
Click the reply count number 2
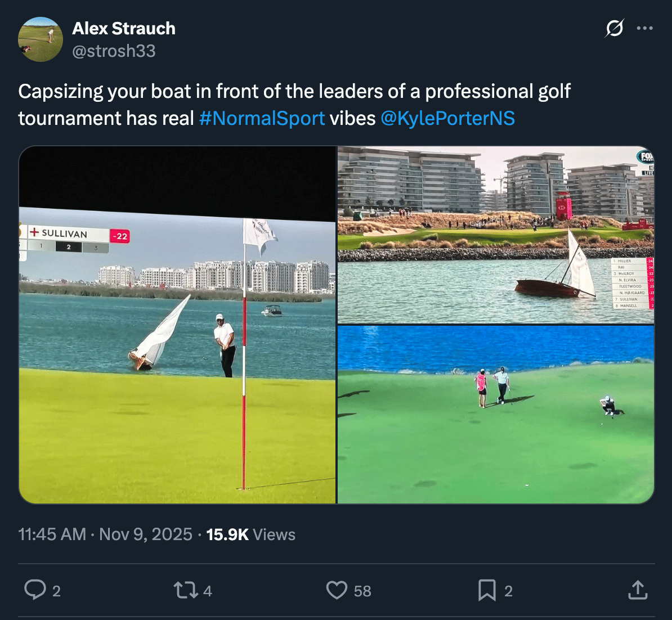pyautogui.click(x=57, y=591)
